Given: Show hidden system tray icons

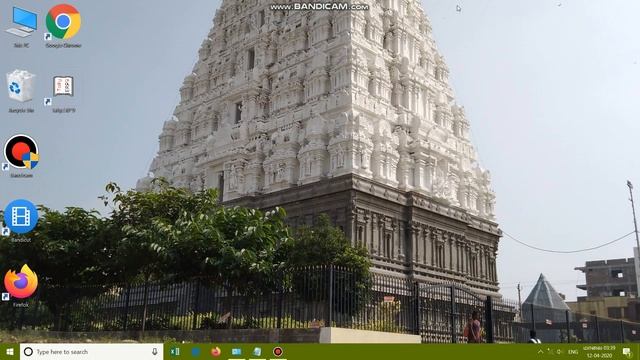Looking at the screenshot, I should pyautogui.click(x=540, y=352).
